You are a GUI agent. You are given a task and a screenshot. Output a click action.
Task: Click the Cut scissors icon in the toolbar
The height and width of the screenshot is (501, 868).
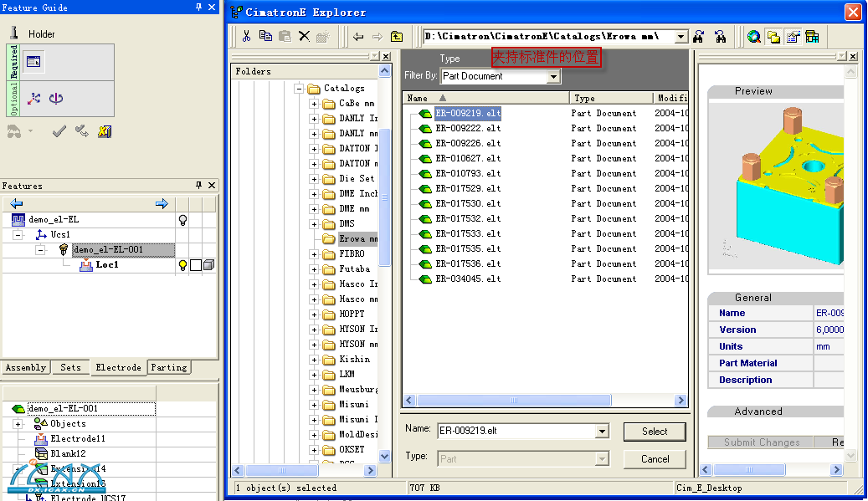click(x=246, y=37)
